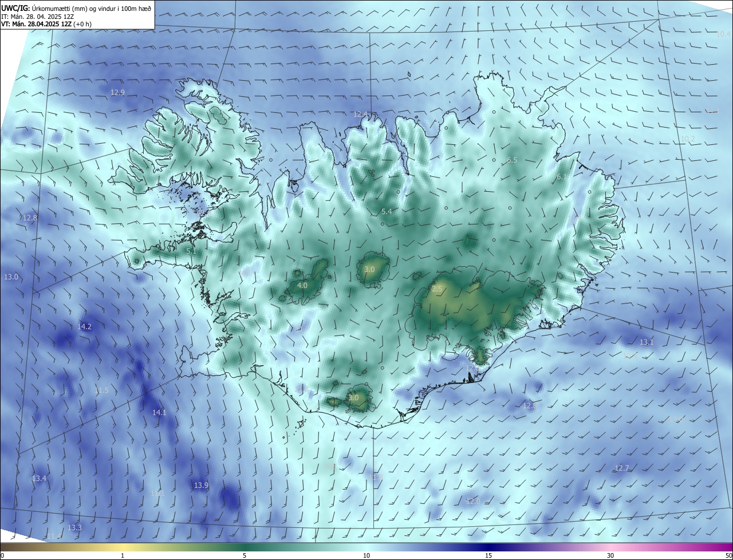733x560 pixels.
Task: Click the 10.2 value off the northeast coast
Action: (687, 139)
